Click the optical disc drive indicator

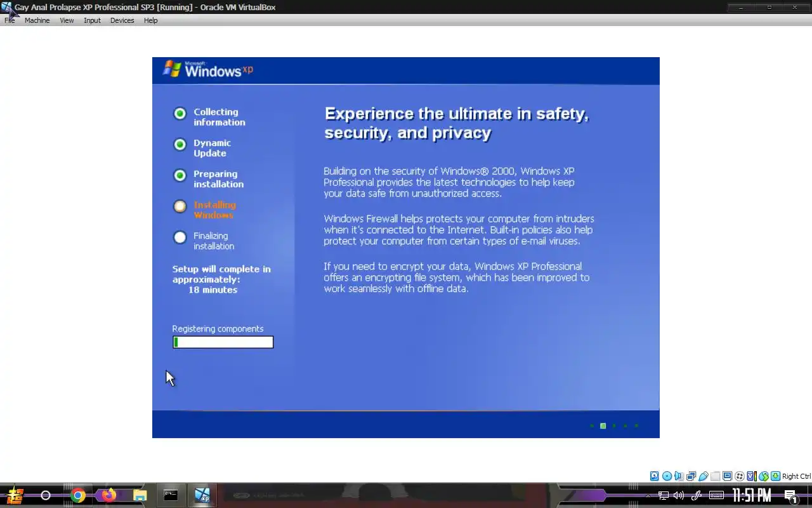667,476
